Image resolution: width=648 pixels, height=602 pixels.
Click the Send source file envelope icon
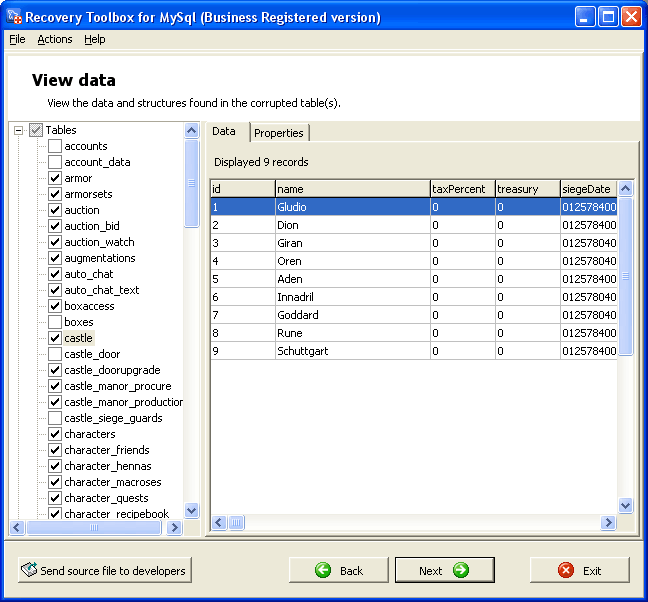pos(29,570)
